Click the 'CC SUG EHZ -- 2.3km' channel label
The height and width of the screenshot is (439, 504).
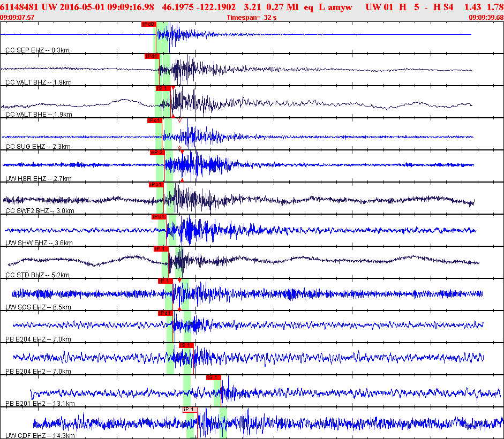[x=38, y=147]
